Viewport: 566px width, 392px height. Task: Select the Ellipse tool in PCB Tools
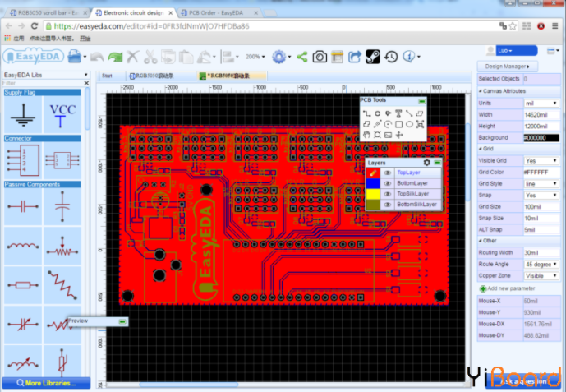409,125
